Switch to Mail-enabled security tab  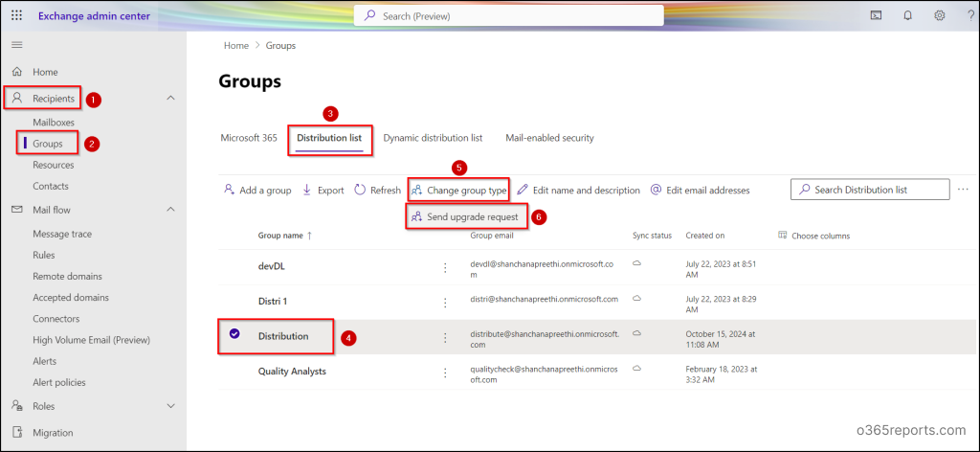tap(549, 138)
